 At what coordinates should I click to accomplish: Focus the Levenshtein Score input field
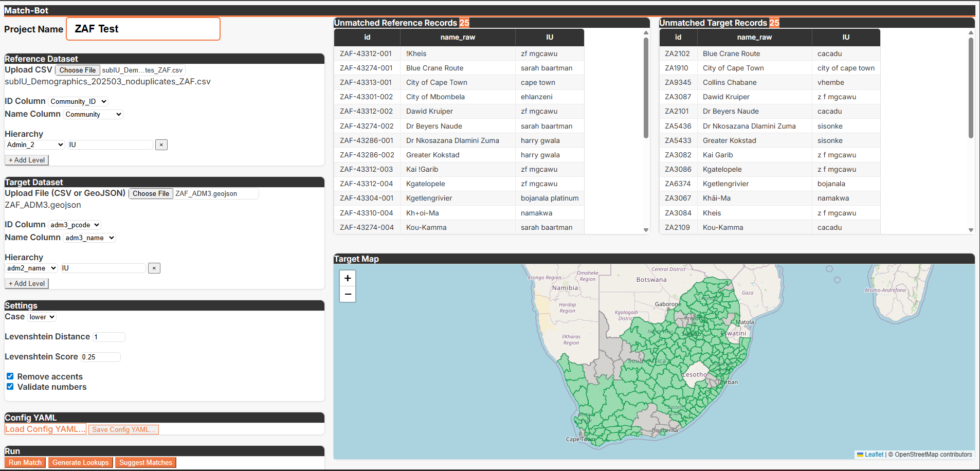[100, 357]
